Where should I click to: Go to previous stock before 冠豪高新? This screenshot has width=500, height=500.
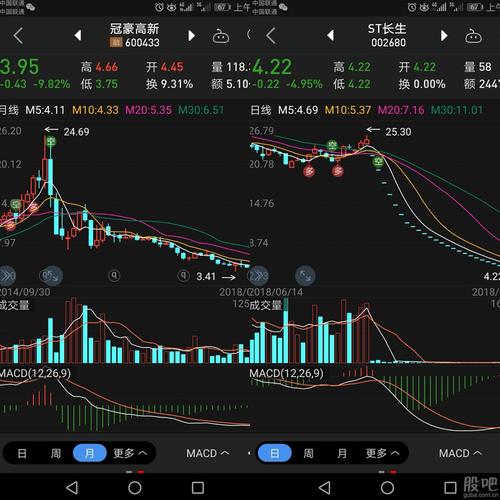(78, 35)
